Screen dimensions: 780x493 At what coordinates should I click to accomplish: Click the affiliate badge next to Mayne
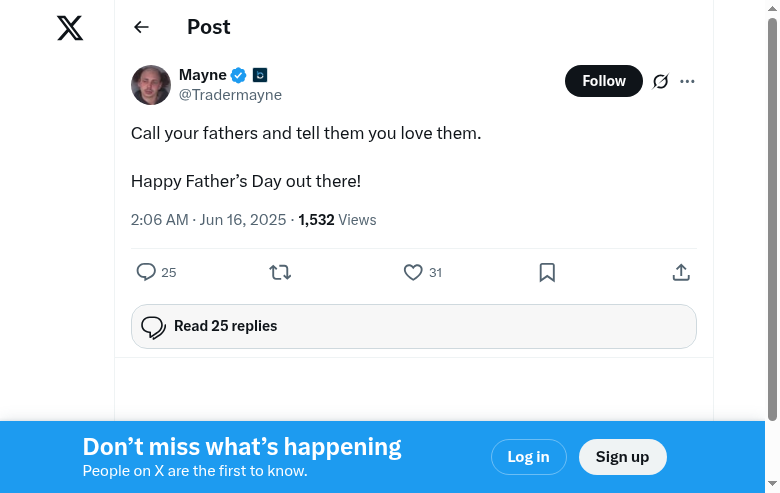coord(260,75)
